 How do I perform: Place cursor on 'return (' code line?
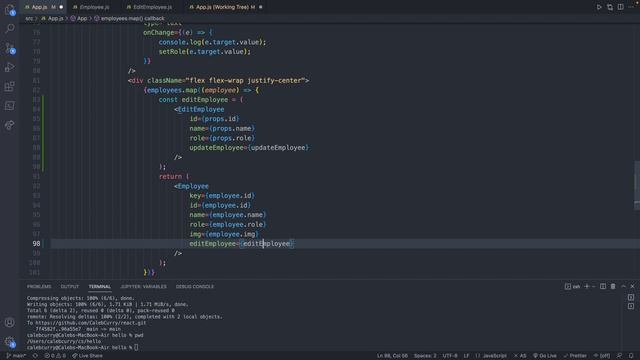click(x=174, y=176)
